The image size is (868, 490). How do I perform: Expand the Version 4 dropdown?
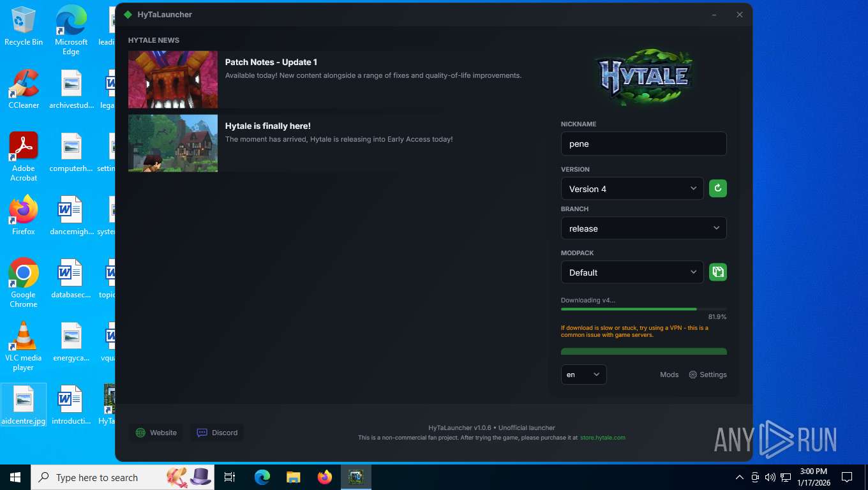[x=632, y=189]
